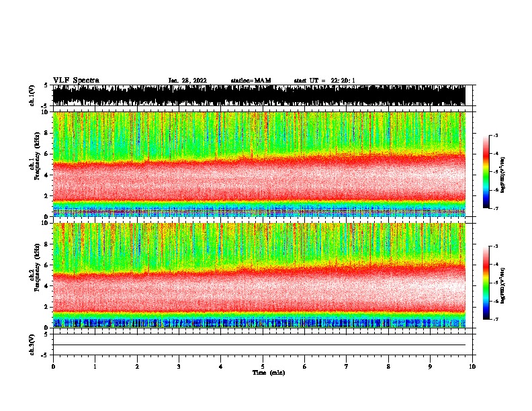Click the "start UT = 22:20: 1" label
532x411 pixels.
324,81
